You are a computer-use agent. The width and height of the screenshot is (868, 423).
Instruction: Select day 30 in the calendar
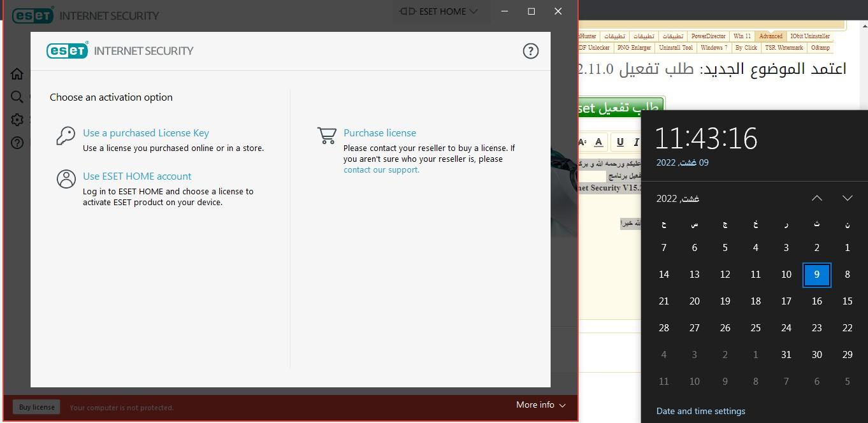pyautogui.click(x=817, y=355)
